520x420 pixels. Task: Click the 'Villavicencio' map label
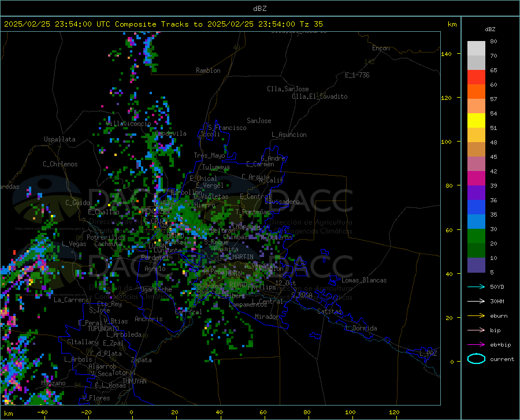[x=129, y=124]
